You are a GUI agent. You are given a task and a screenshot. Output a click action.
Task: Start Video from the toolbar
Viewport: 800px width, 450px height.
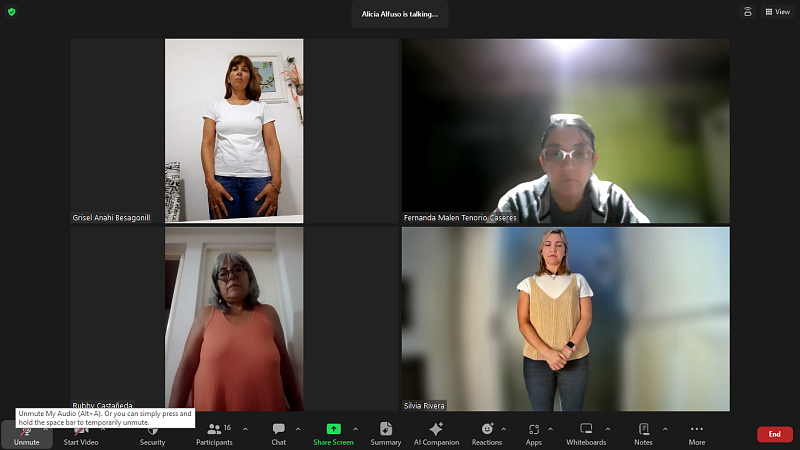tap(80, 434)
